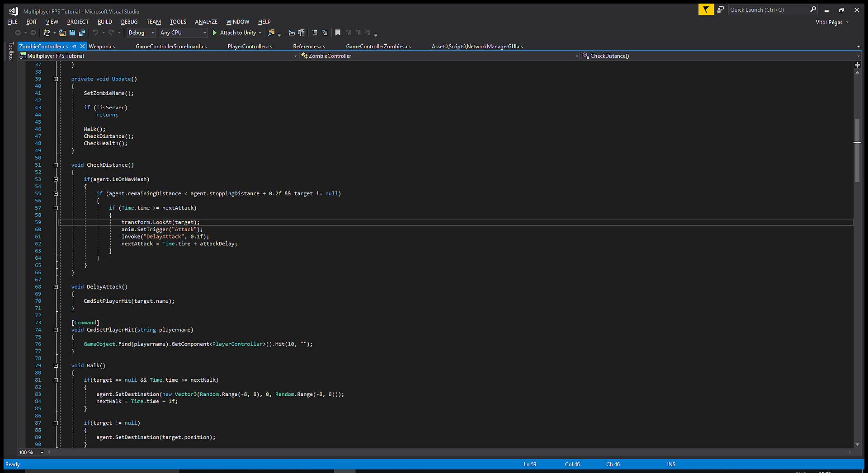This screenshot has width=868, height=473.
Task: Open the Debug configuration dropdown
Action: [141, 33]
